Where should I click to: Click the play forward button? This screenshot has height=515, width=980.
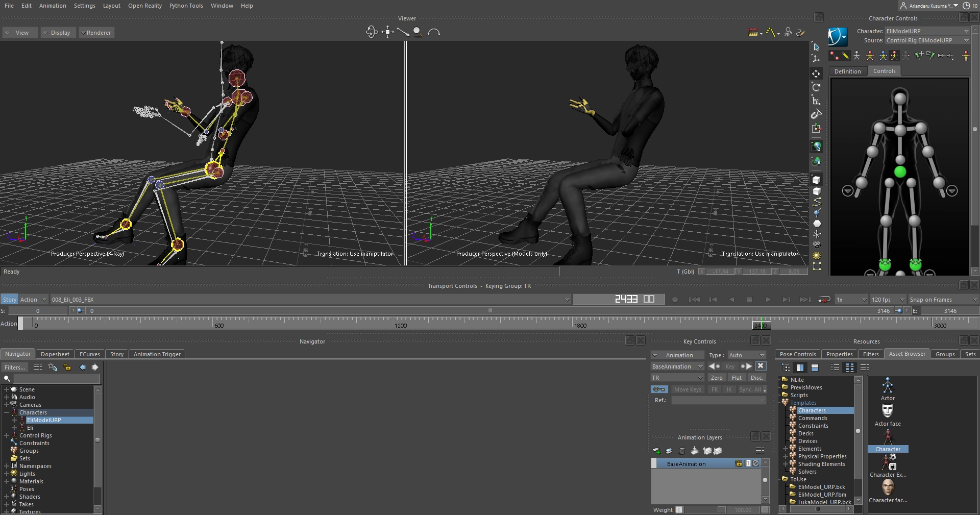768,300
